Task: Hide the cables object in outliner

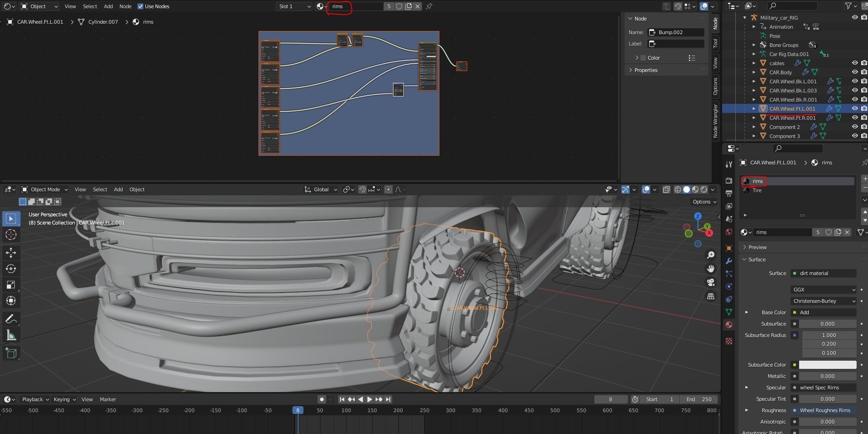Action: click(x=855, y=63)
